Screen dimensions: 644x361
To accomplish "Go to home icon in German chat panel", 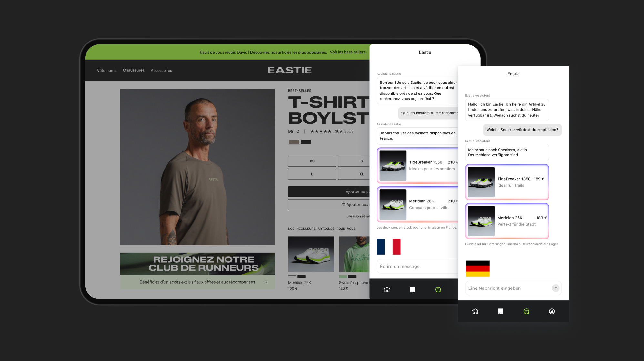I will pos(475,311).
